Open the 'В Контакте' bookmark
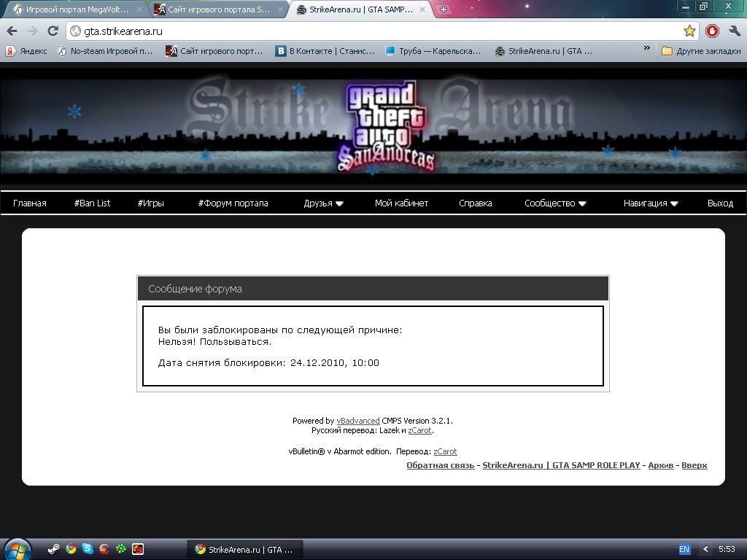The height and width of the screenshot is (560, 747). coord(325,51)
